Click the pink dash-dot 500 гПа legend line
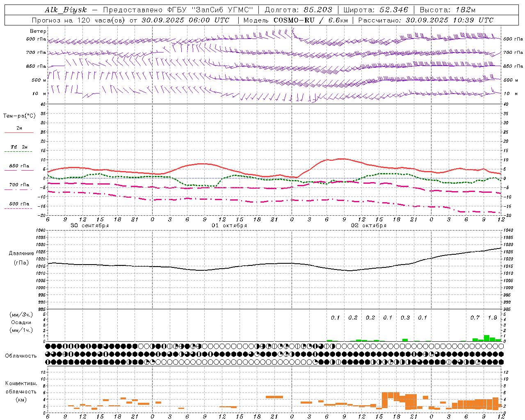Image resolution: width=525 pixels, height=420 pixels. pos(18,209)
